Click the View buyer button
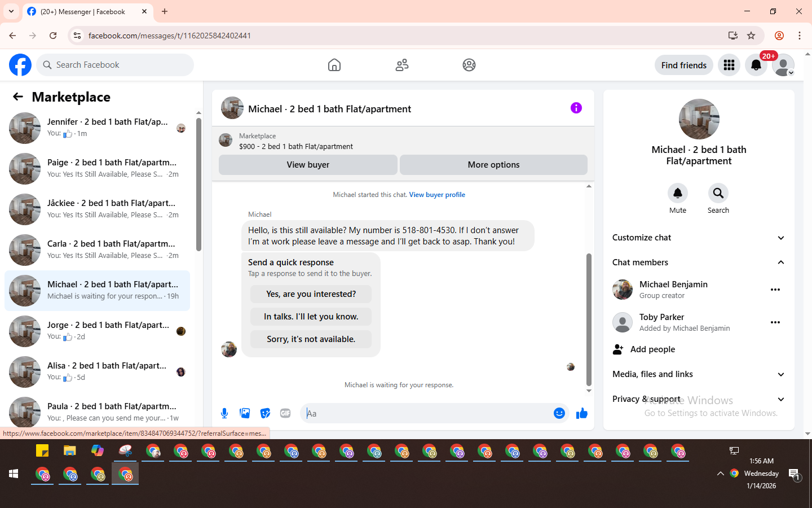 pos(308,165)
